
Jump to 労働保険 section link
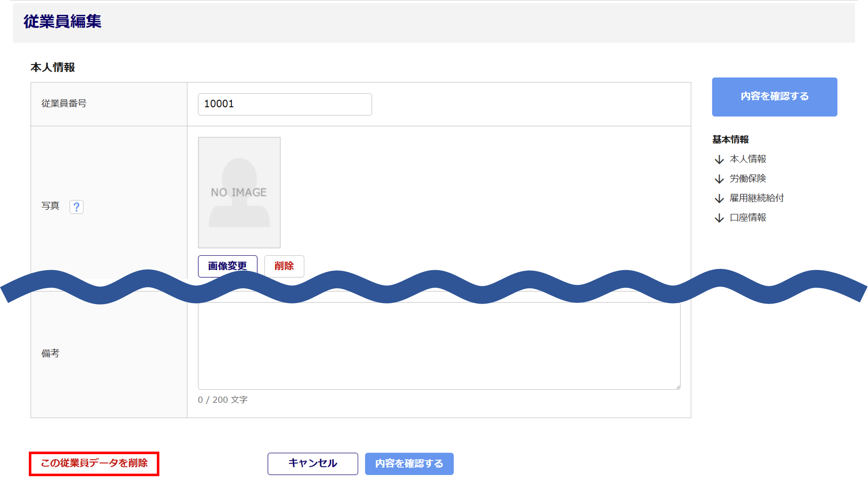coord(748,179)
